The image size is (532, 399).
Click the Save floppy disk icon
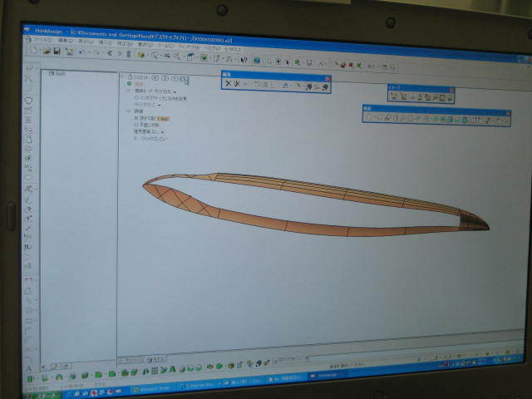coord(57,52)
